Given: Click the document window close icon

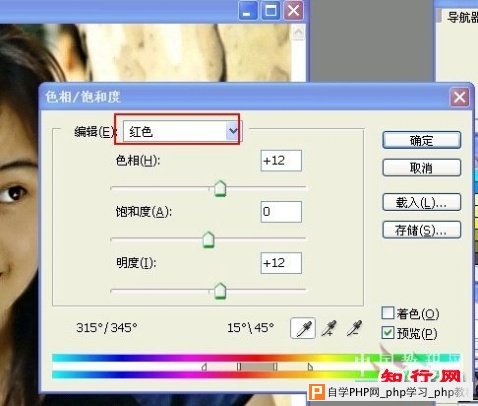Looking at the screenshot, I should click(x=293, y=11).
